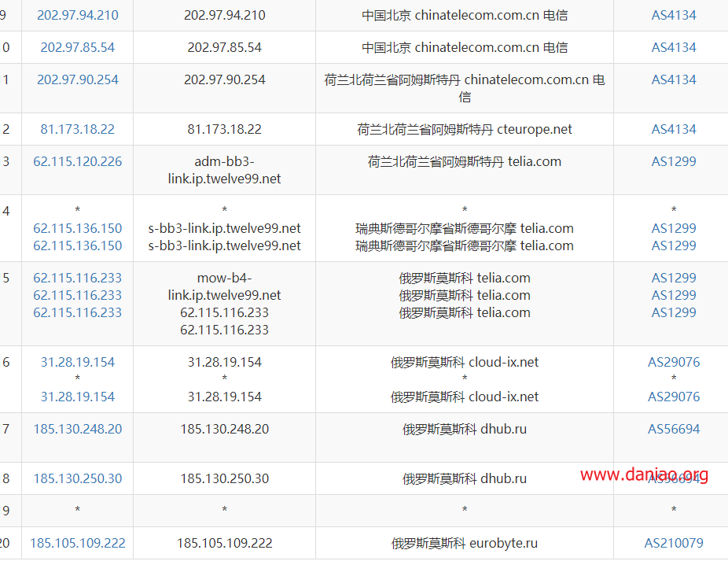Screen dimensions: 728x561
Task: Select the black 185.130.250.30 hostname text
Action: point(225,478)
